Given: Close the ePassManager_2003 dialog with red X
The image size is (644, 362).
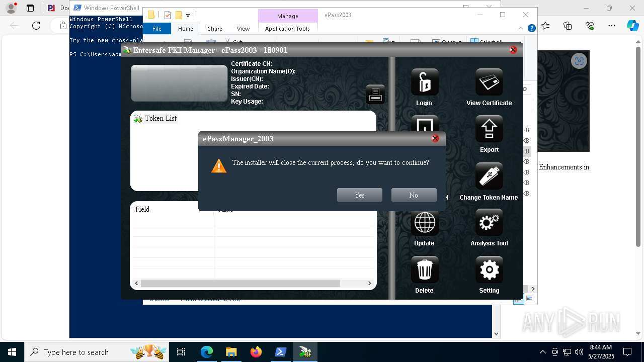Looking at the screenshot, I should coord(435,138).
